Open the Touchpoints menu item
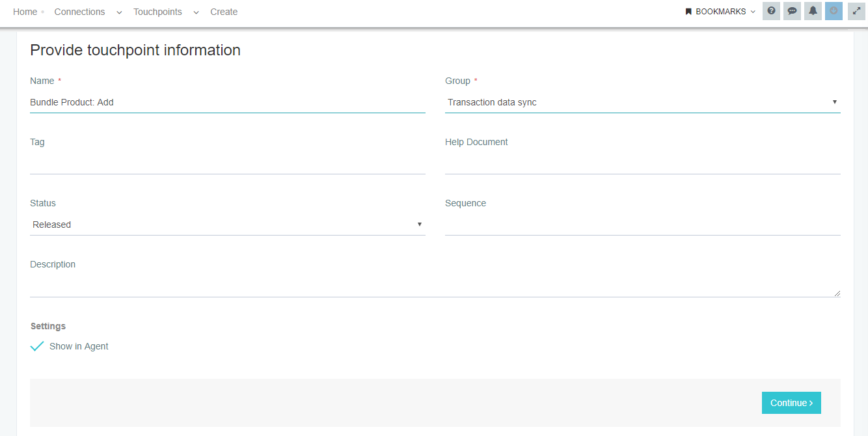 point(157,12)
